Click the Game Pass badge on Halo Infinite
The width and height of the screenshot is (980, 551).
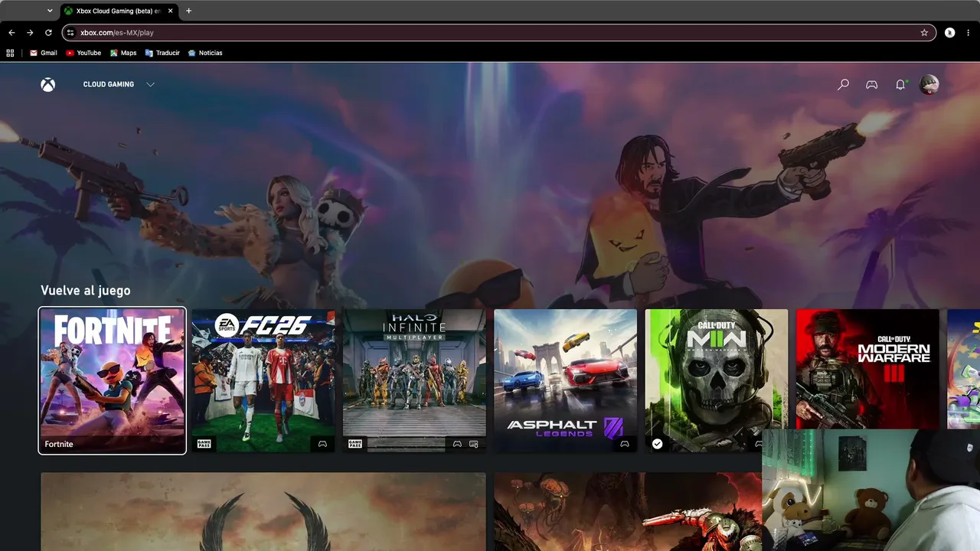pyautogui.click(x=355, y=443)
